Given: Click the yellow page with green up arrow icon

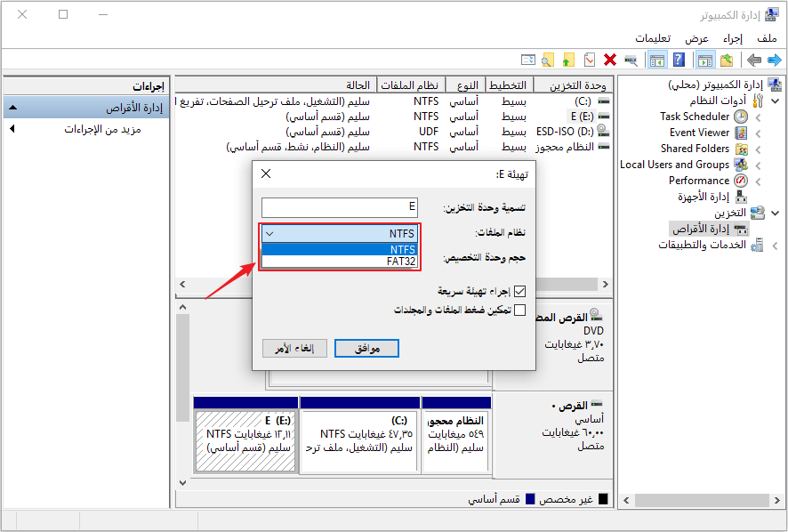Looking at the screenshot, I should pyautogui.click(x=568, y=60).
